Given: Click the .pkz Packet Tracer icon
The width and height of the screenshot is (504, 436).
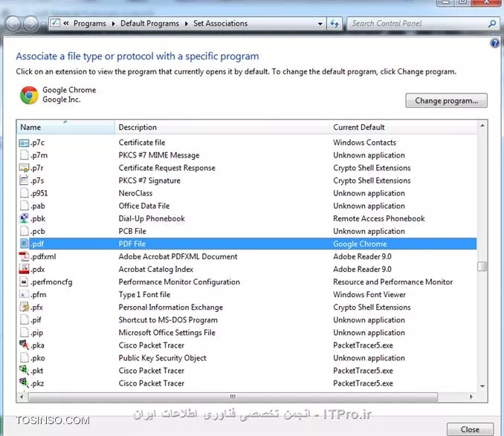Looking at the screenshot, I should 24,383.
